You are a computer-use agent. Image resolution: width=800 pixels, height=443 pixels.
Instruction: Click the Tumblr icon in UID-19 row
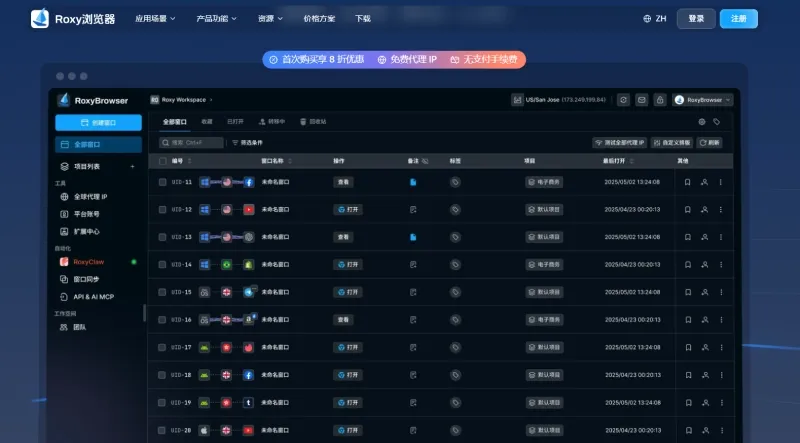point(248,402)
